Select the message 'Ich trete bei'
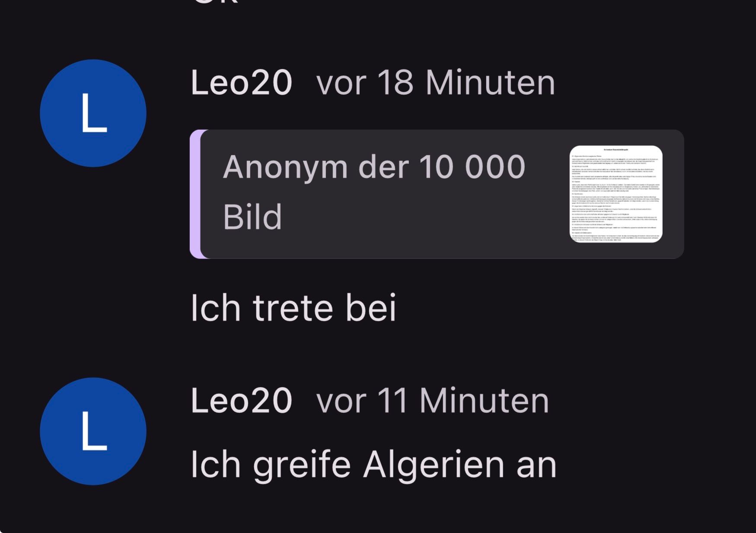The width and height of the screenshot is (756, 533). (x=293, y=308)
